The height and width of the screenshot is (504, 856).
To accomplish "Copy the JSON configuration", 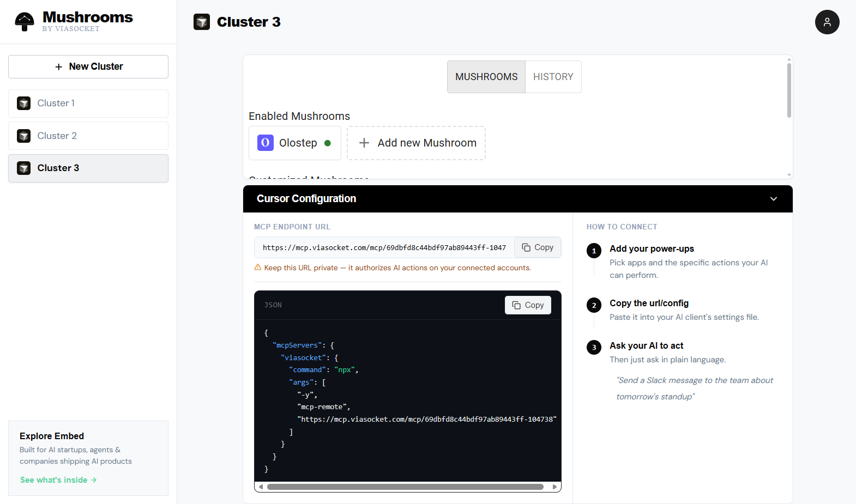I will pyautogui.click(x=528, y=305).
